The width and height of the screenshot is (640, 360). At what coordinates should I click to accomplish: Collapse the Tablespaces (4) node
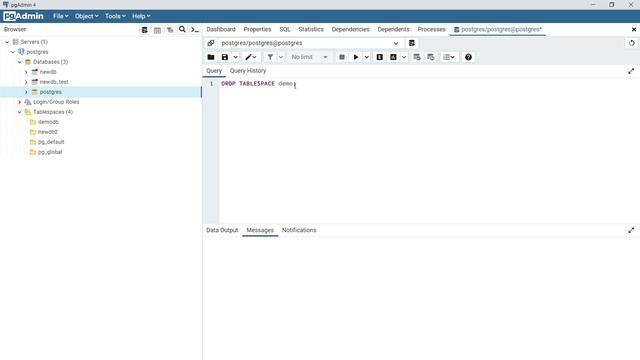[20, 112]
